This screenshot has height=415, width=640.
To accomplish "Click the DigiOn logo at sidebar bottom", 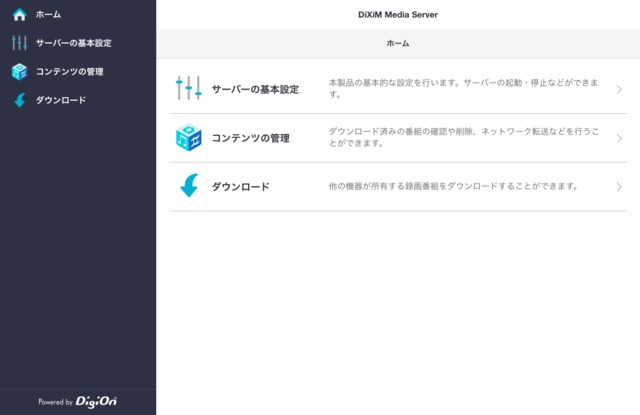I will click(x=96, y=402).
